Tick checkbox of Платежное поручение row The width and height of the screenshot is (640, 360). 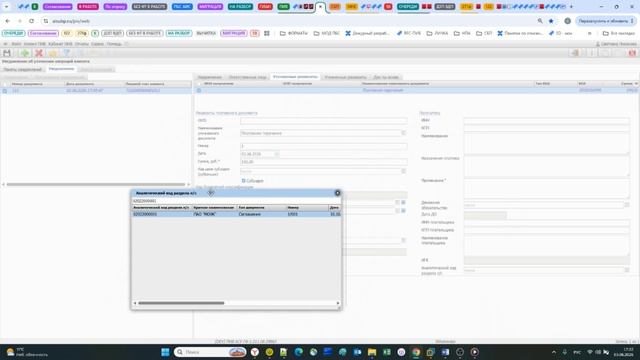click(x=199, y=90)
